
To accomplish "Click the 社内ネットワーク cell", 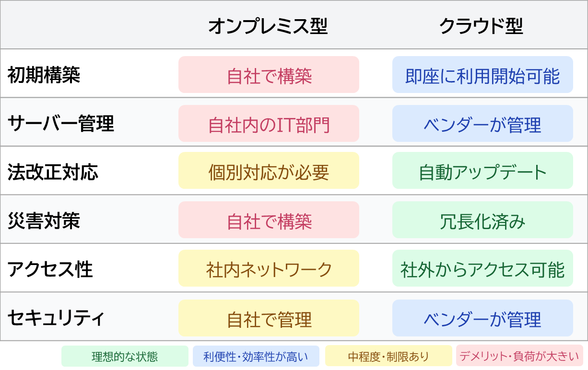I will [269, 268].
